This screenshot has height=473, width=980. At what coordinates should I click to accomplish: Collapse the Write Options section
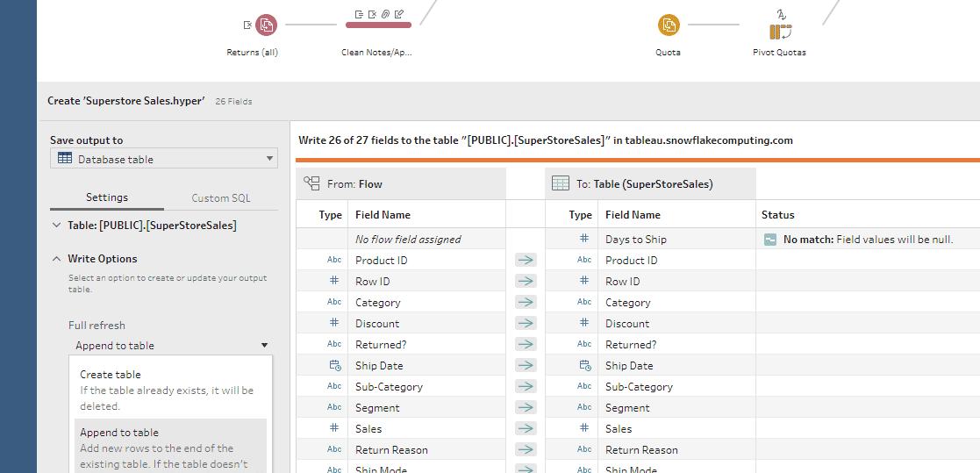[57, 259]
